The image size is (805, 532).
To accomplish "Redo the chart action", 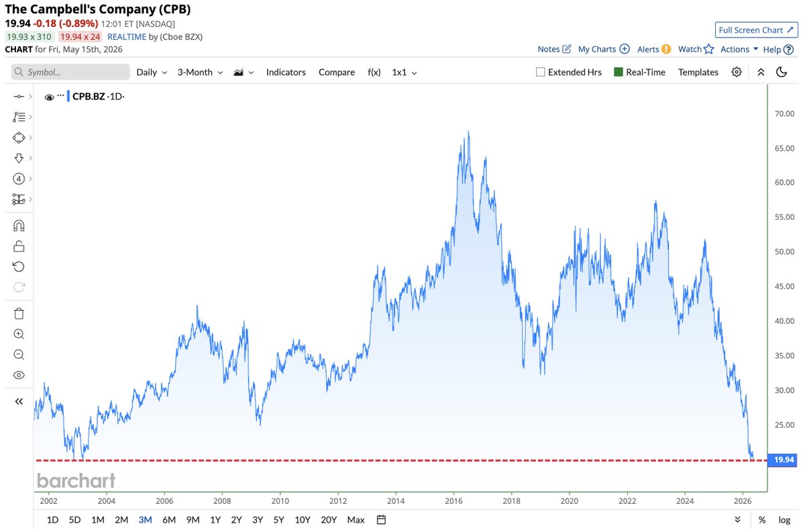I will 19,287.
